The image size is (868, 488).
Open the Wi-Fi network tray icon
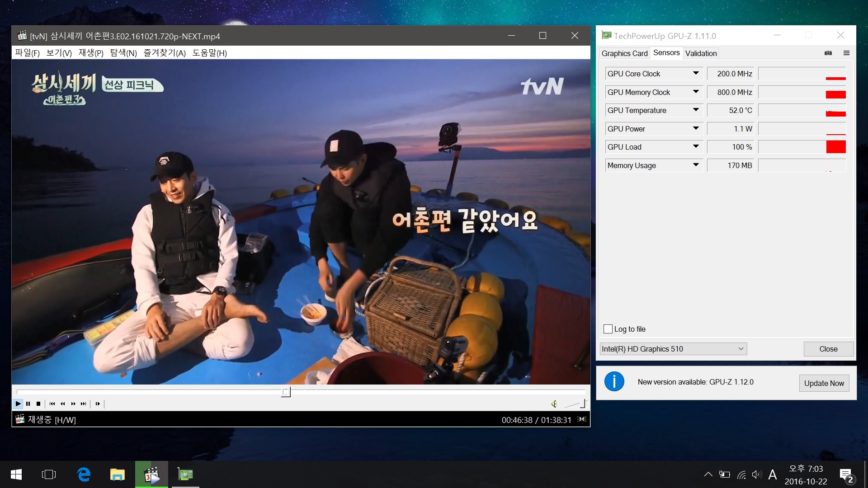click(741, 474)
